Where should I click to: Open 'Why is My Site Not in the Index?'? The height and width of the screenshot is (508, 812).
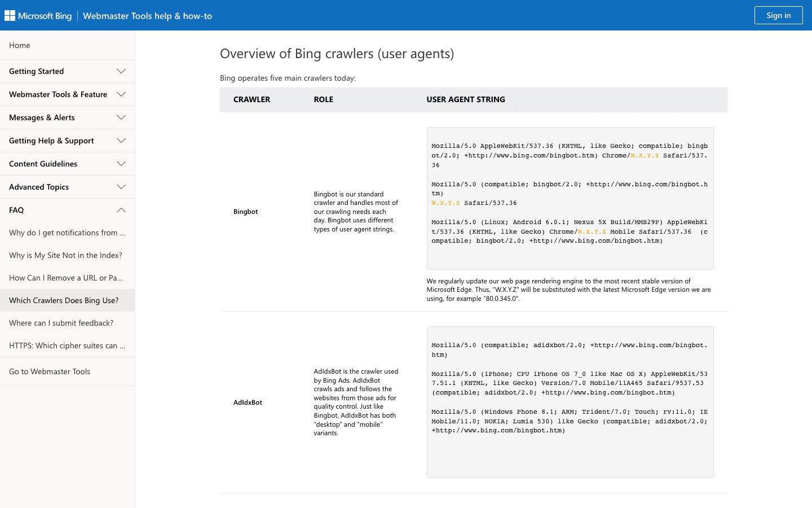tap(65, 255)
